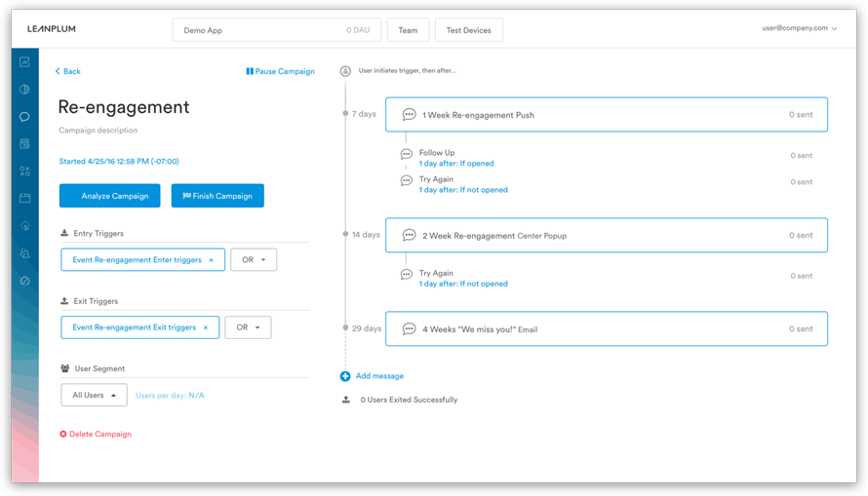Viewport: 868px width, 496px height.
Task: Go back using the Back link
Action: pyautogui.click(x=68, y=71)
